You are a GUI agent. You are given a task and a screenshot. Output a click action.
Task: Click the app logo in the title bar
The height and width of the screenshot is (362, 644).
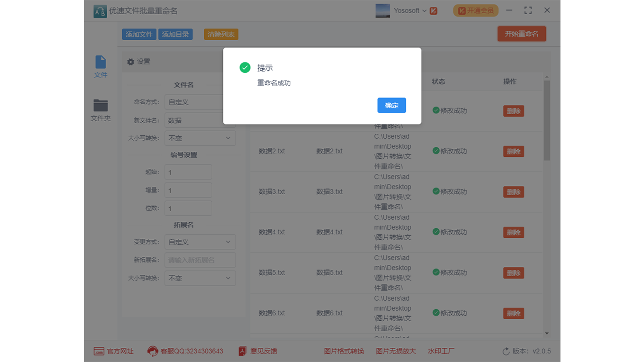pyautogui.click(x=100, y=10)
